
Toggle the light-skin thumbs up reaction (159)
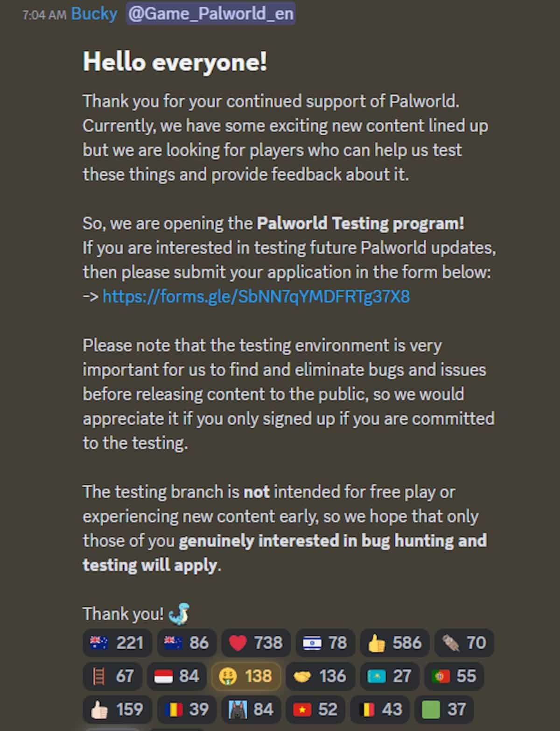point(116,710)
